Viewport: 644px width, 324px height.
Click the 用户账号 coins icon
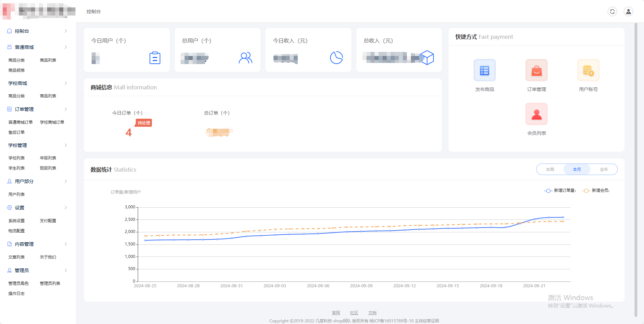[588, 70]
